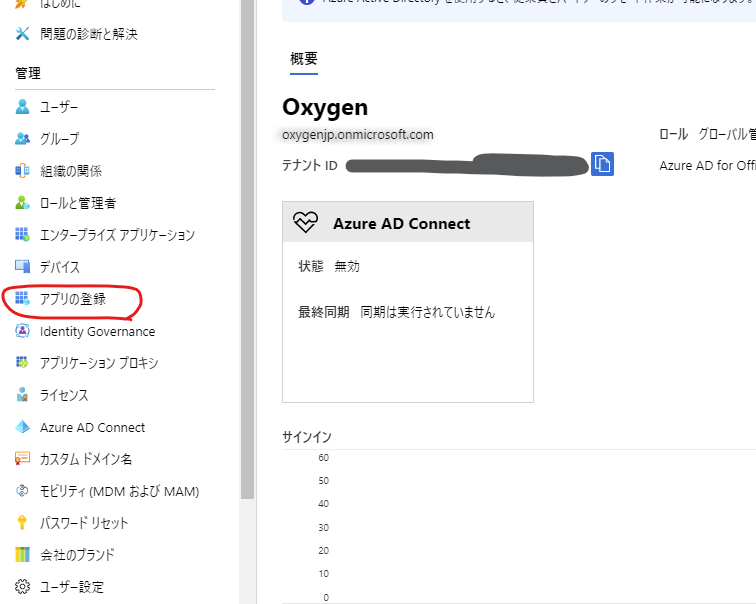
Task: Click the 組織の関係 icon
Action: coord(22,171)
